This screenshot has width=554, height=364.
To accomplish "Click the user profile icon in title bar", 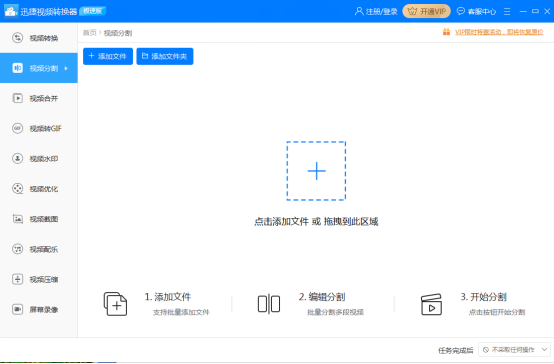I will [359, 11].
